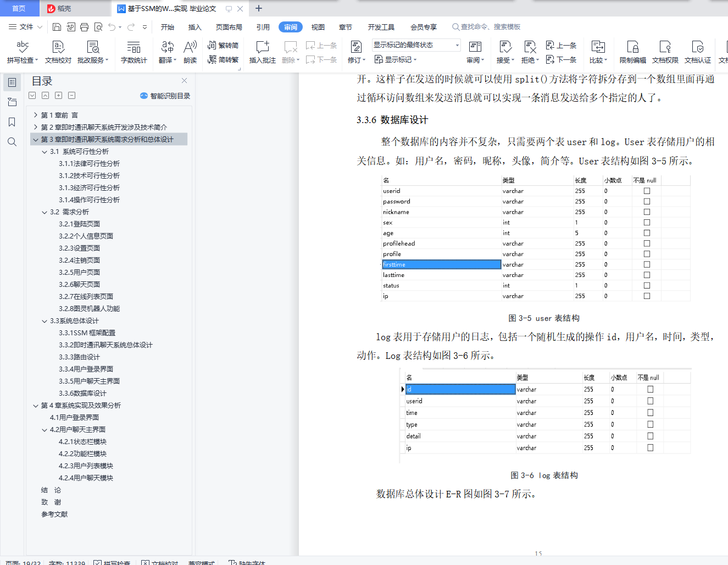Open 会员专享 tab
The width and height of the screenshot is (728, 565).
pos(424,27)
